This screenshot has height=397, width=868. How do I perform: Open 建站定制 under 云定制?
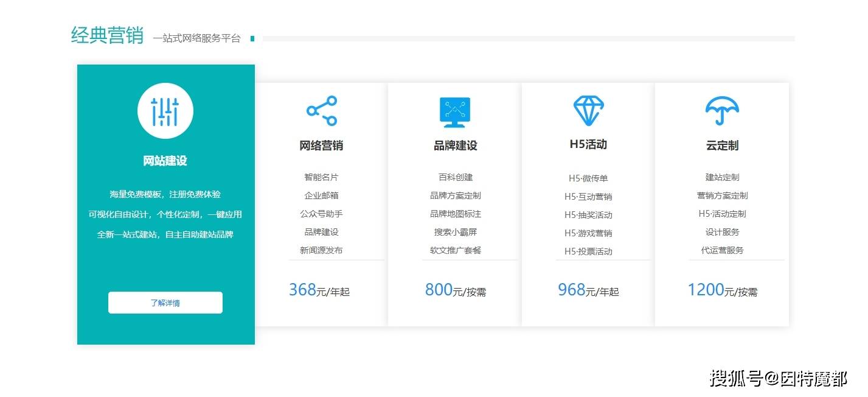coord(722,177)
